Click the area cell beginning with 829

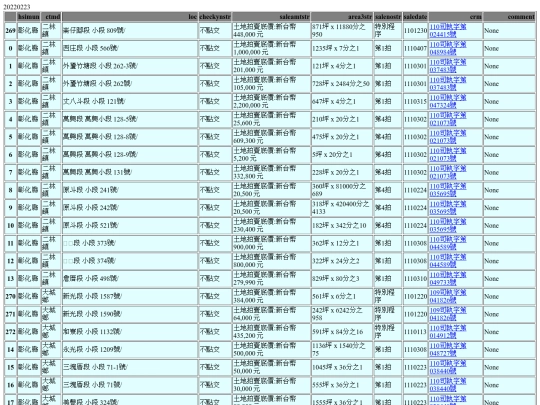pos(342,279)
